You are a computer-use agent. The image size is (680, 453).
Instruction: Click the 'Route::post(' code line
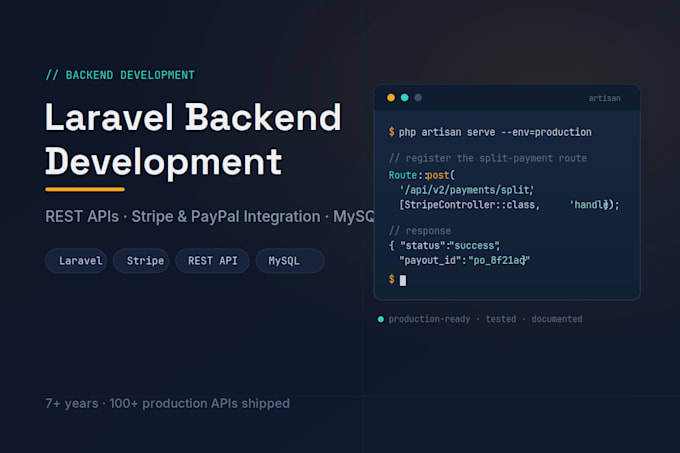[422, 175]
